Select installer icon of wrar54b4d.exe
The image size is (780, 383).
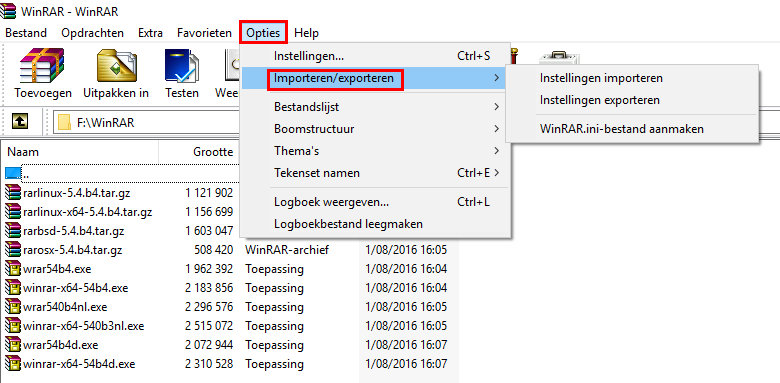click(13, 345)
